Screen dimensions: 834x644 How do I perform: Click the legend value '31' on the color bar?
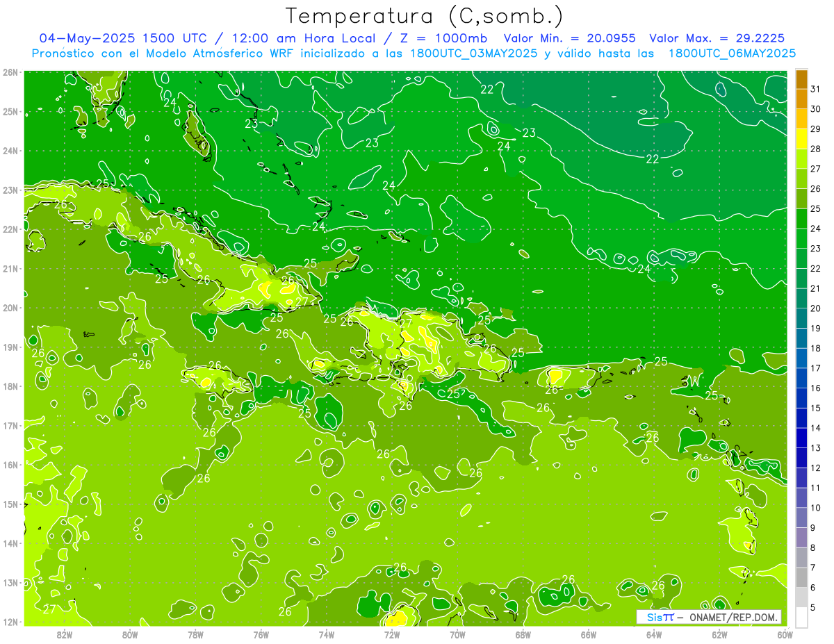coord(816,89)
